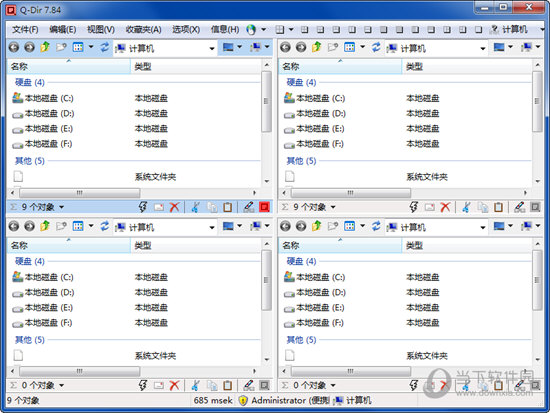Refresh the bottom-right pane
Image resolution: width=550 pixels, height=413 pixels.
coord(376,226)
